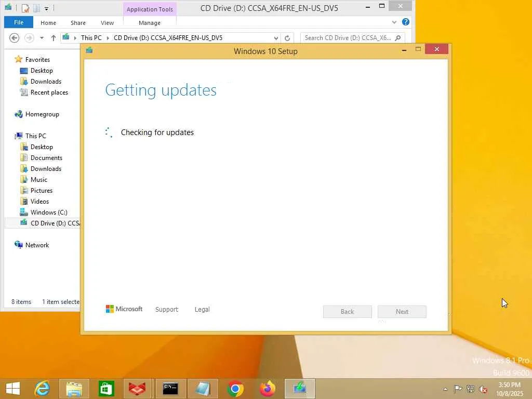Show hidden tray icons arrow
The image size is (532, 399).
[x=445, y=389]
